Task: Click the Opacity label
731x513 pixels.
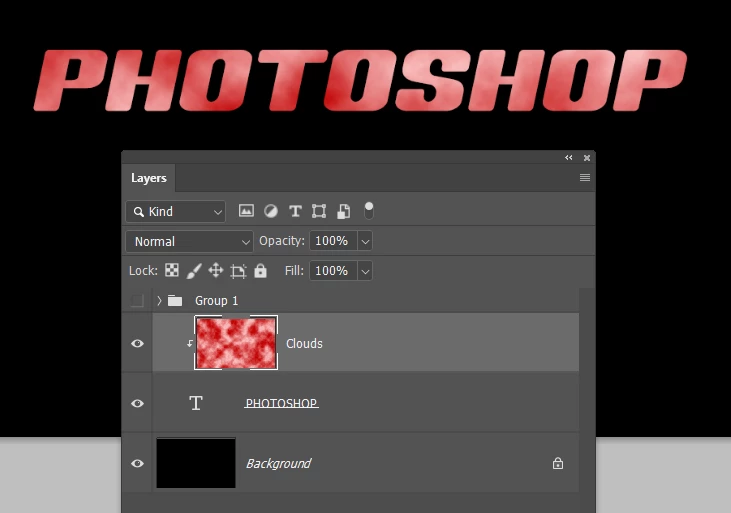Action: coord(282,241)
